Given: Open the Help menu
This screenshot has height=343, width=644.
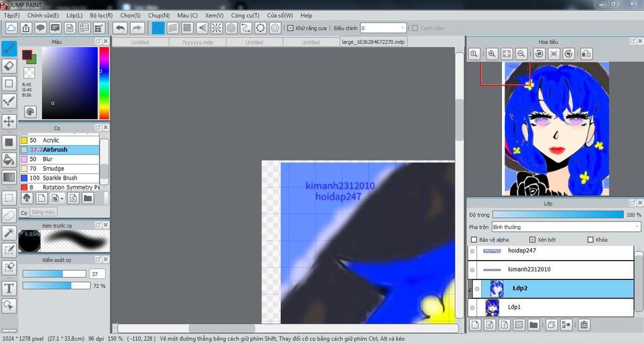Looking at the screenshot, I should pos(306,15).
